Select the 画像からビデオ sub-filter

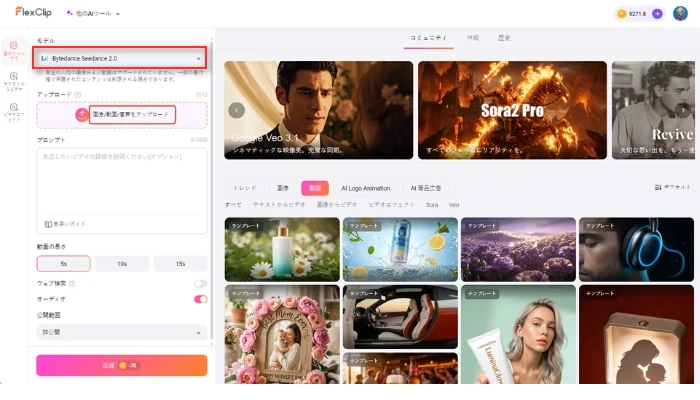pyautogui.click(x=337, y=205)
